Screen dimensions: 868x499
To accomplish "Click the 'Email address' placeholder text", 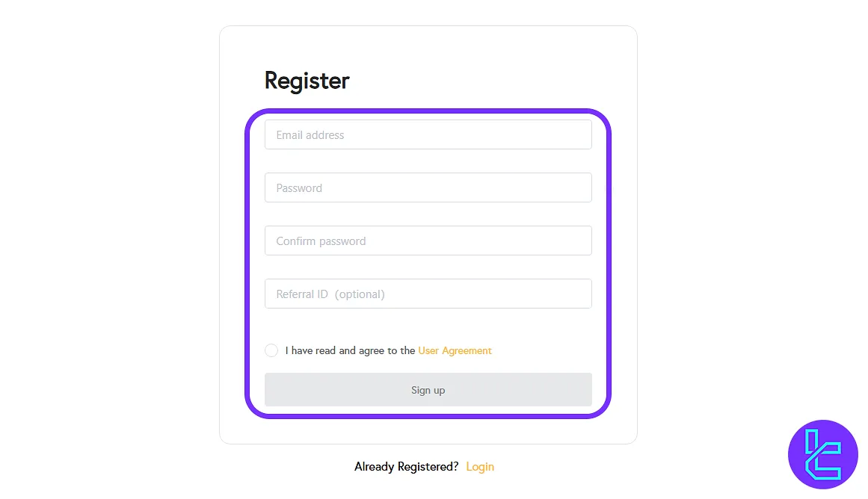I will (310, 135).
